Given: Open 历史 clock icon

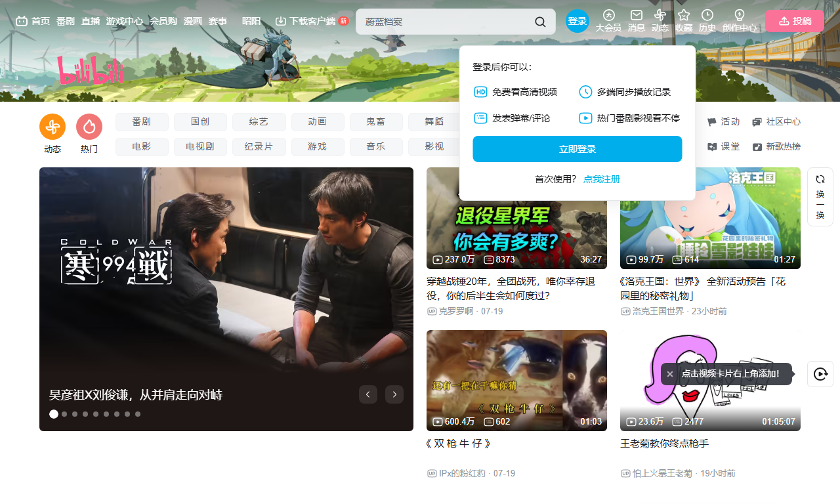Looking at the screenshot, I should (707, 15).
